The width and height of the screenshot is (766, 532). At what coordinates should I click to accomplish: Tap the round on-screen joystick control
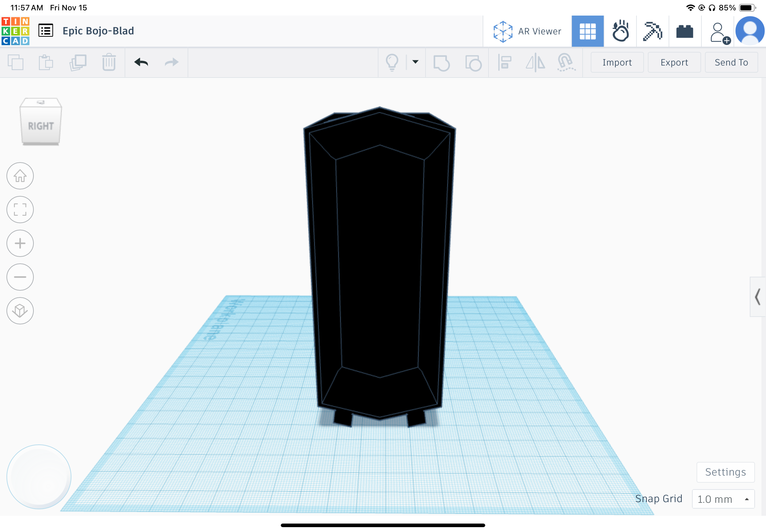coord(39,476)
